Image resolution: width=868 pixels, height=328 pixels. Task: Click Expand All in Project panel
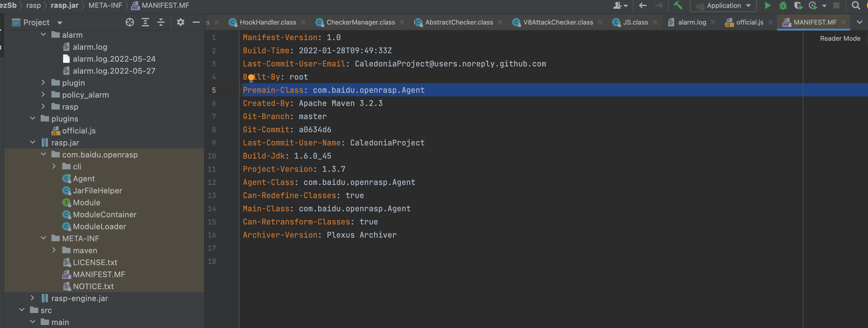[145, 22]
